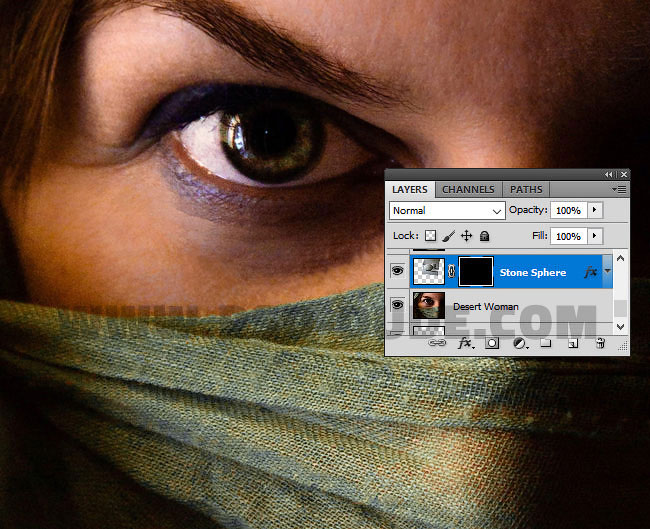Hide the Stone Sphere layer

398,271
